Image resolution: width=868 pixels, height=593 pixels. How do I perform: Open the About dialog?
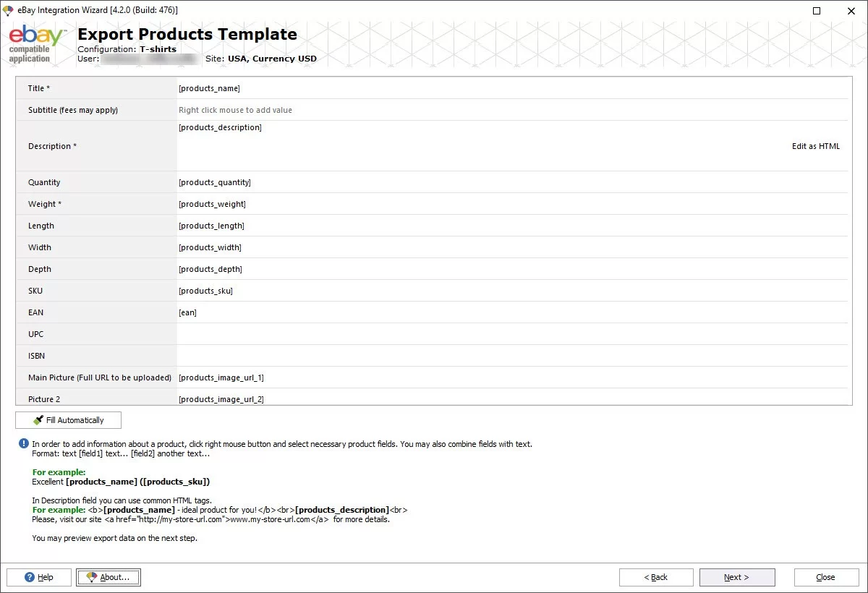[109, 577]
